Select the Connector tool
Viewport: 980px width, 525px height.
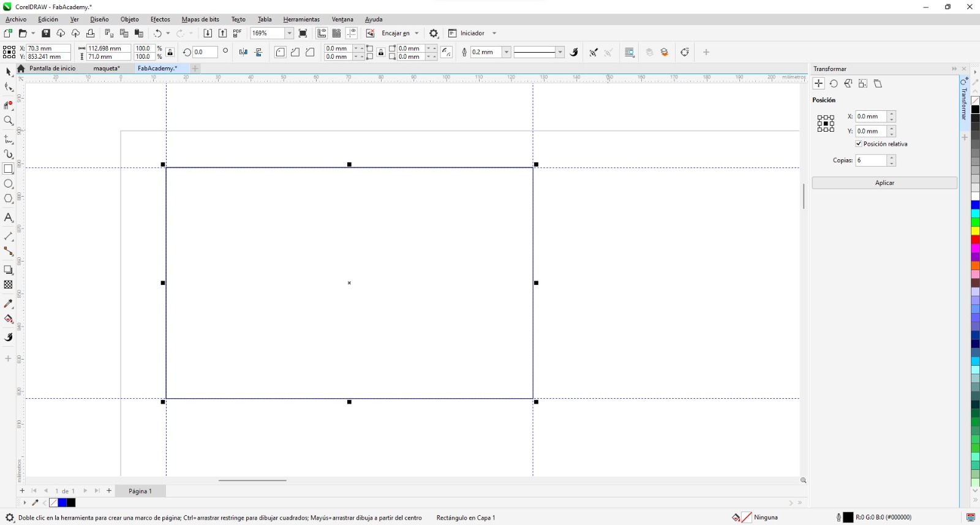[x=8, y=251]
